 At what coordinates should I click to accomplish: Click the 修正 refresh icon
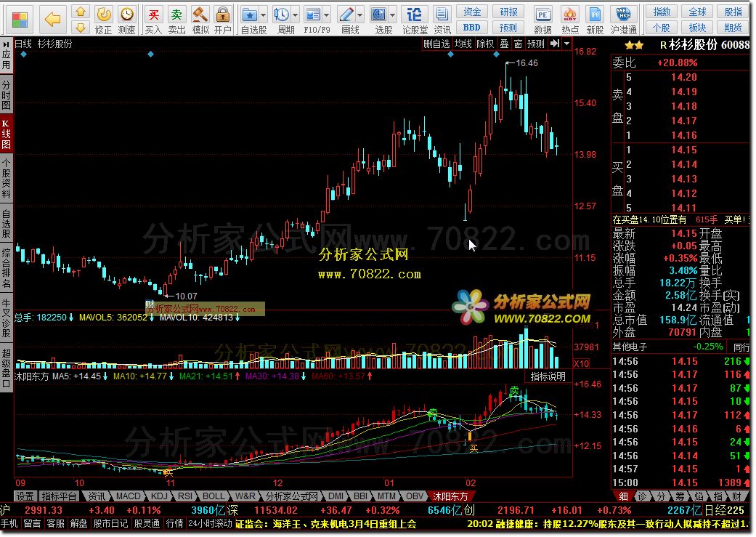tap(103, 15)
